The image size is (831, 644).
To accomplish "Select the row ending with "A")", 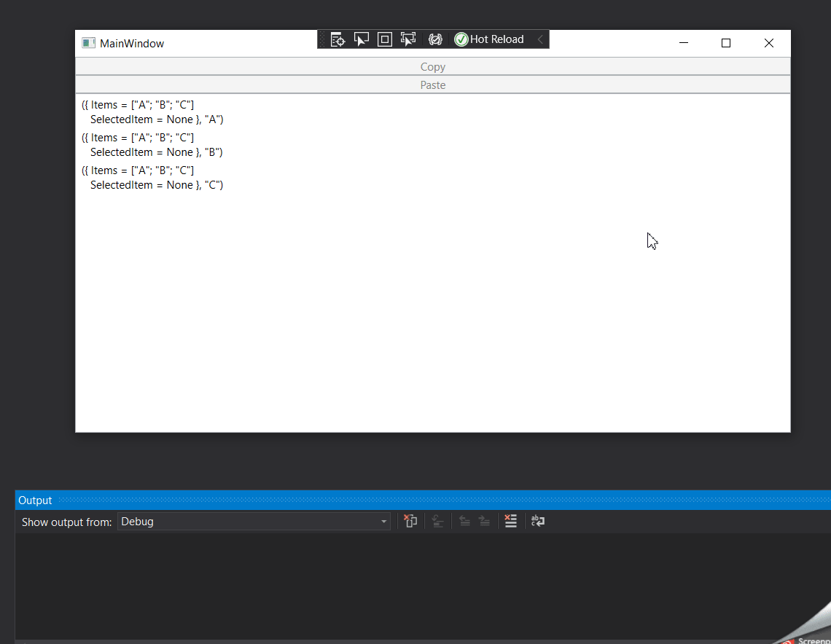I will click(x=432, y=112).
